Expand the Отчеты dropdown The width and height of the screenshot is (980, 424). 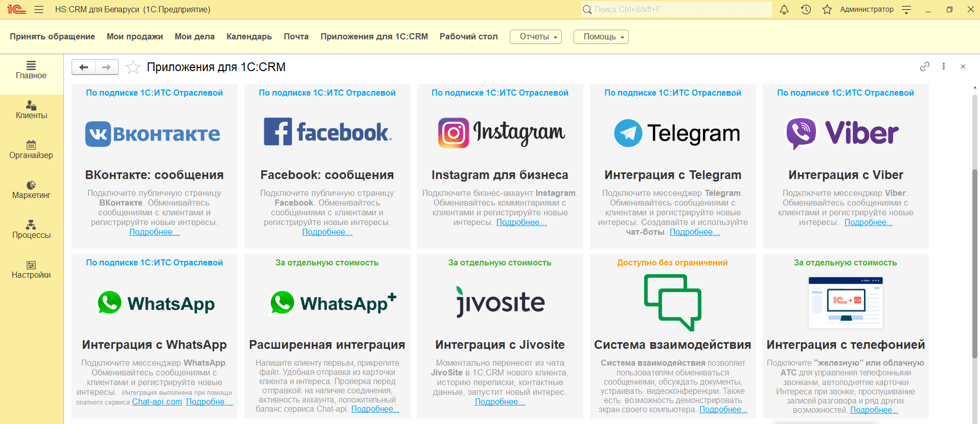click(x=536, y=37)
